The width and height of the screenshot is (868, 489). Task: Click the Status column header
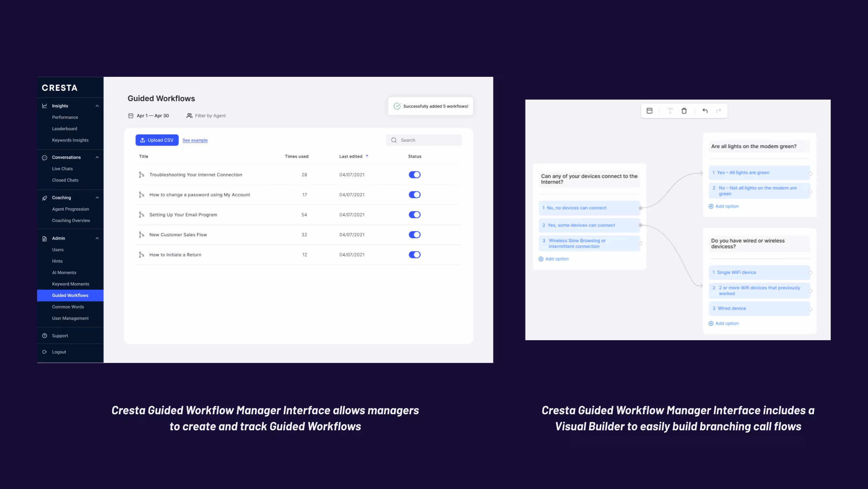click(415, 156)
